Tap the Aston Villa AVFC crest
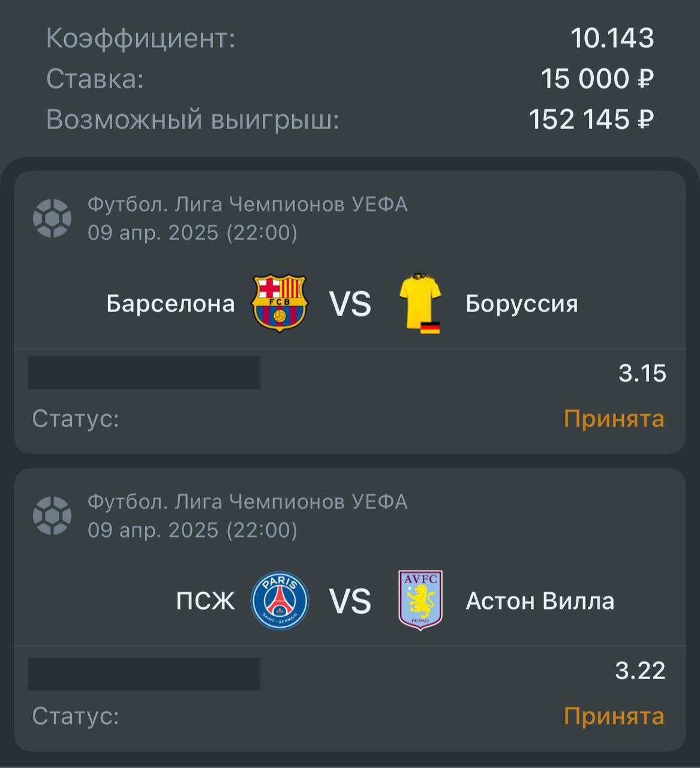 tap(420, 600)
